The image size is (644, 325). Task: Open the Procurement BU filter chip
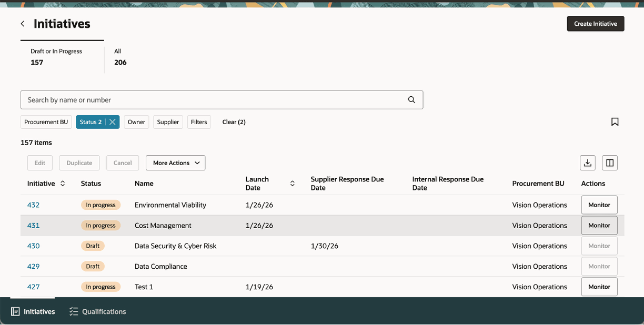[x=46, y=121]
